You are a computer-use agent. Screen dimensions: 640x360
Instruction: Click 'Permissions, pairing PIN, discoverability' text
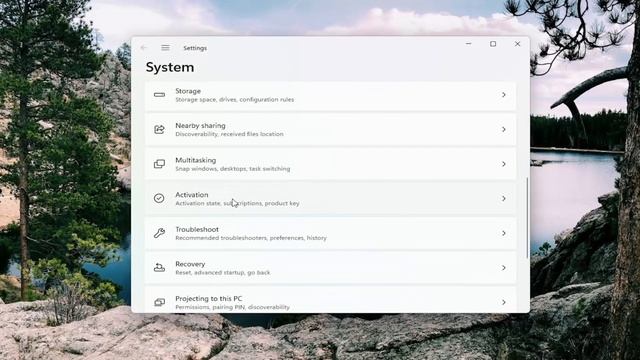[233, 307]
